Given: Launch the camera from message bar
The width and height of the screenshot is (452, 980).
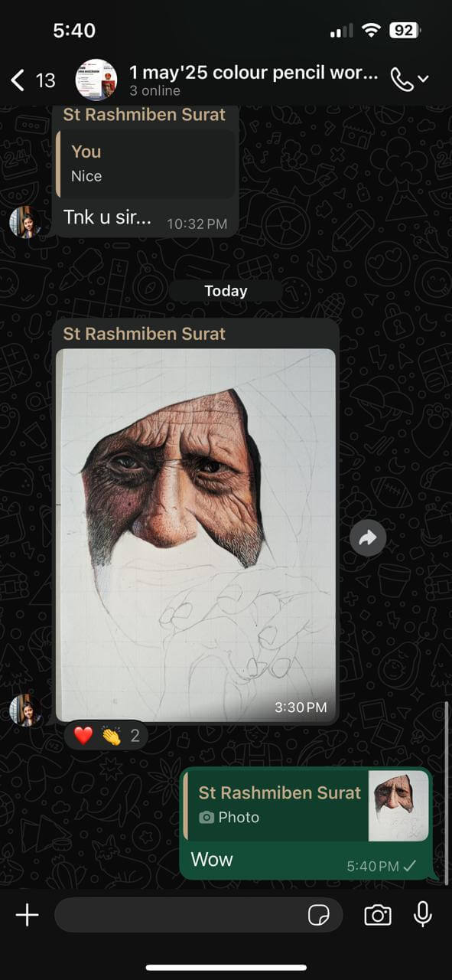Looking at the screenshot, I should [378, 915].
